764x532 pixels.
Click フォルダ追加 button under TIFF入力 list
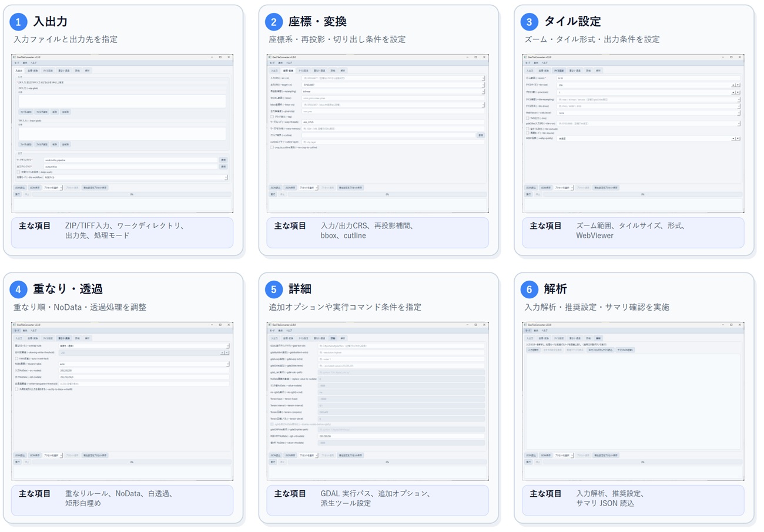42,144
